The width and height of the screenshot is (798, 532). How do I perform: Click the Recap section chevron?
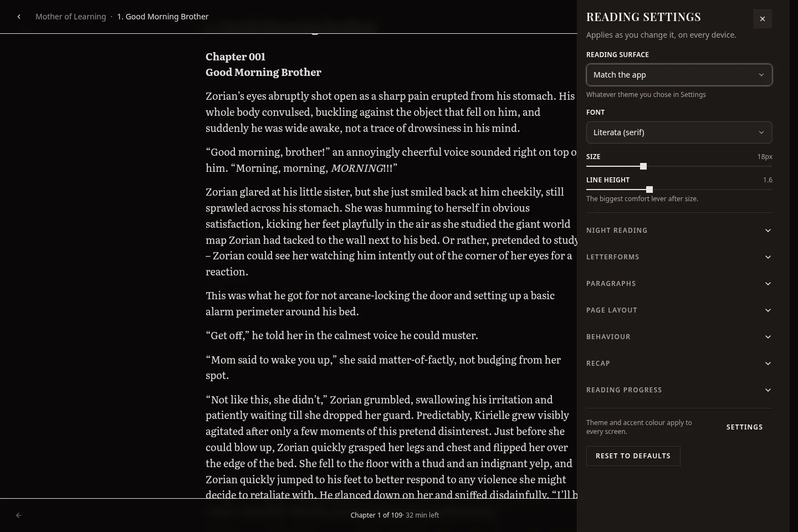pyautogui.click(x=768, y=364)
